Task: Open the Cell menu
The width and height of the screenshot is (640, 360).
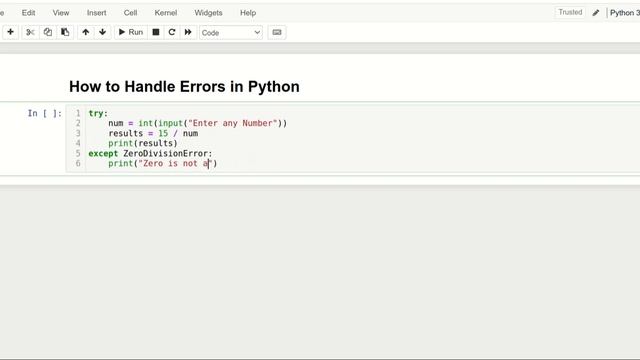Action: pyautogui.click(x=131, y=13)
